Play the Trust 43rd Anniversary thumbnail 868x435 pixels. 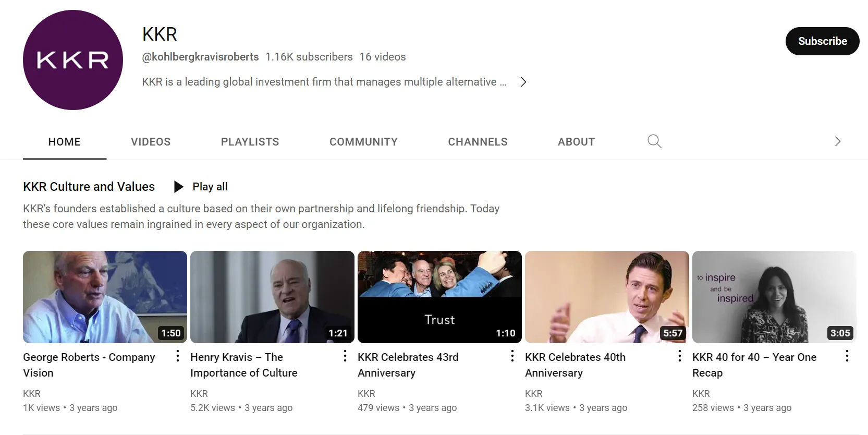point(439,297)
